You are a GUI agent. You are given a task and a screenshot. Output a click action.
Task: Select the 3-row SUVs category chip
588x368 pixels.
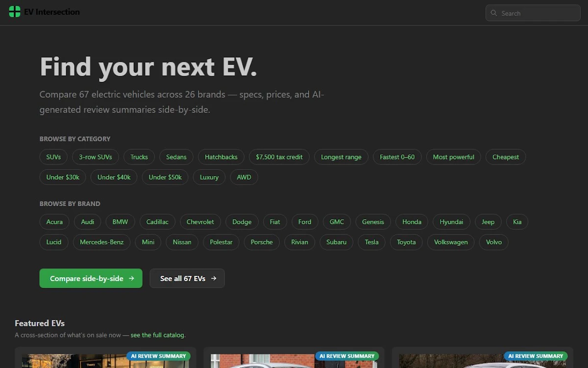(x=96, y=157)
